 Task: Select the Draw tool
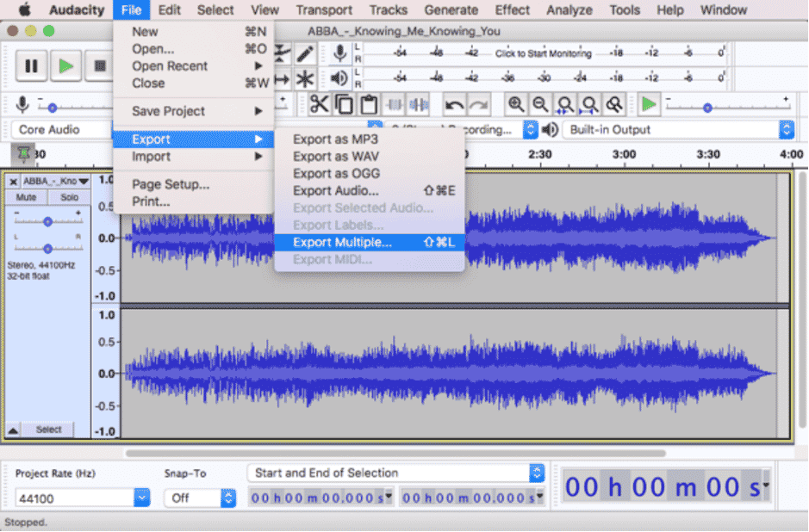tap(303, 52)
